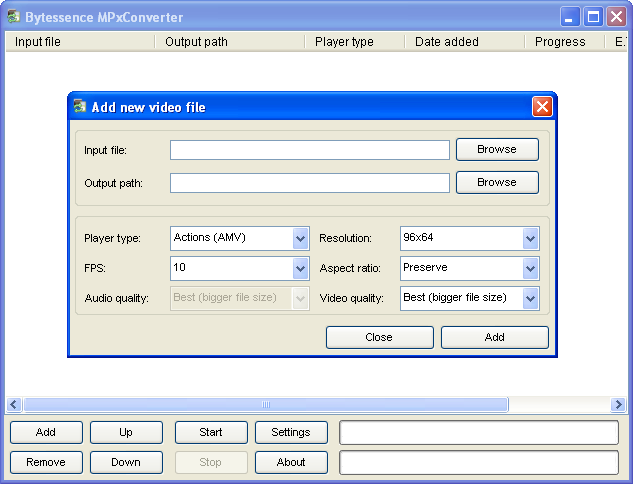Viewport: 633px width, 484px height.
Task: Open the Player type dropdown
Action: (300, 238)
